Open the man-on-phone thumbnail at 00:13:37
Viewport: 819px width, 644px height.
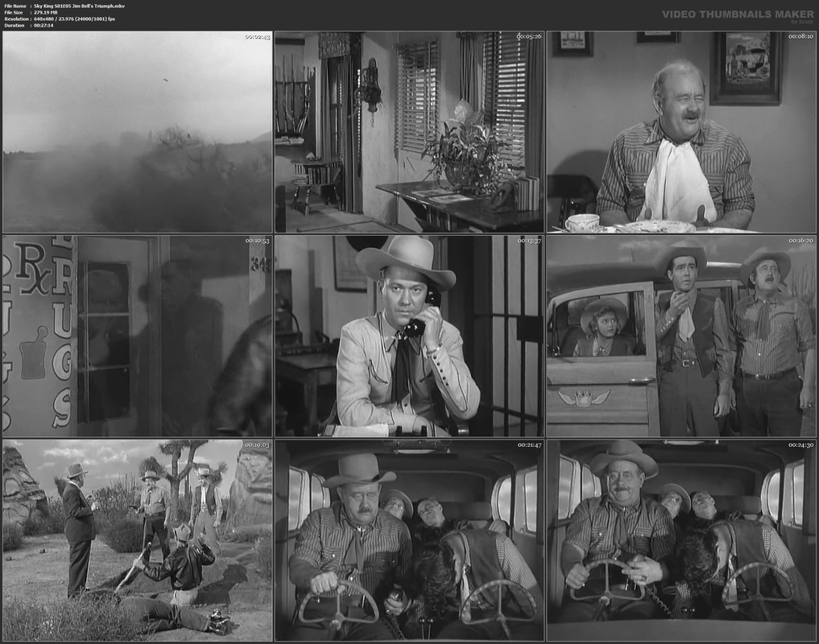tap(409, 336)
